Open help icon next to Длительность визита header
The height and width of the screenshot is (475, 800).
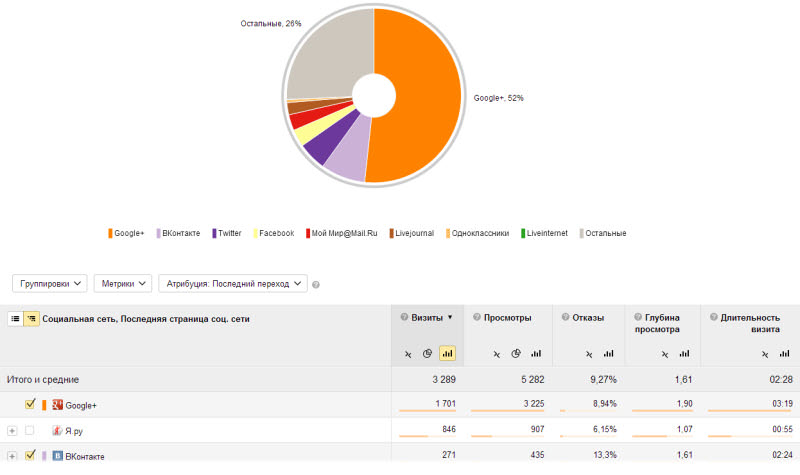click(714, 317)
